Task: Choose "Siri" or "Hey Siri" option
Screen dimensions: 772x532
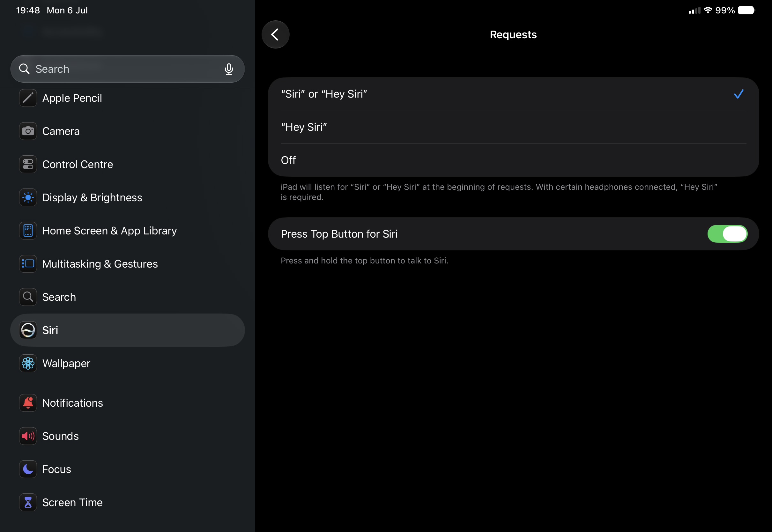Action: tap(513, 94)
